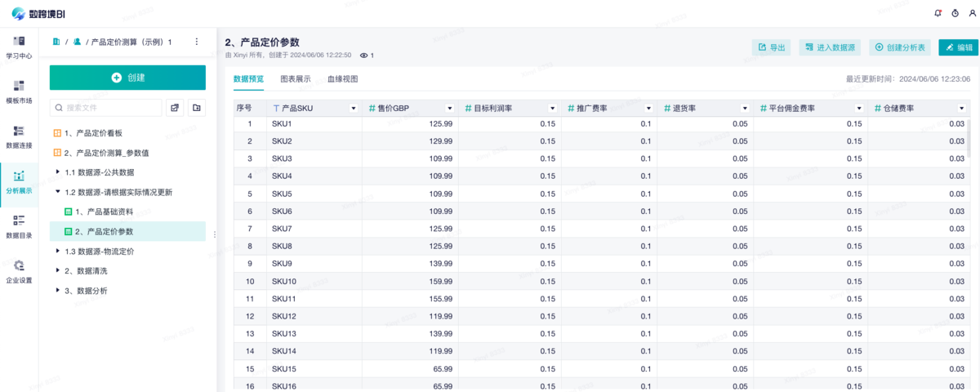Click the people icon in breadcrumb

77,41
